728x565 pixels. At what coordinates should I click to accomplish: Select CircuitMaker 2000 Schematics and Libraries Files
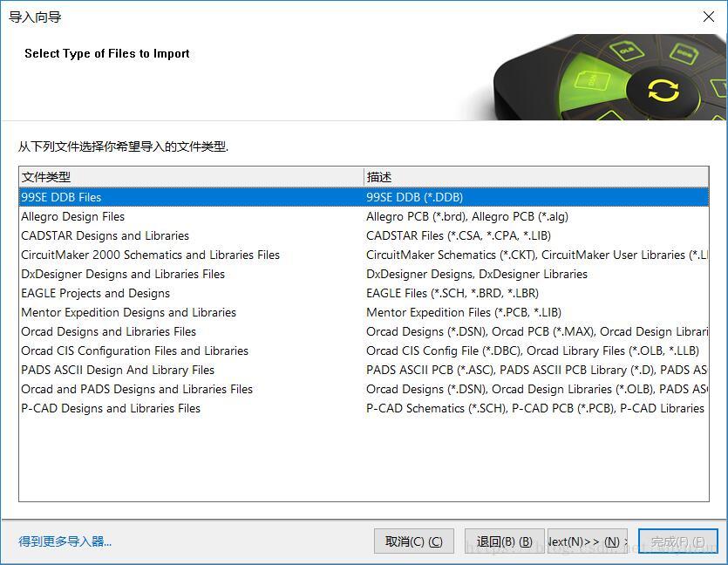click(151, 255)
